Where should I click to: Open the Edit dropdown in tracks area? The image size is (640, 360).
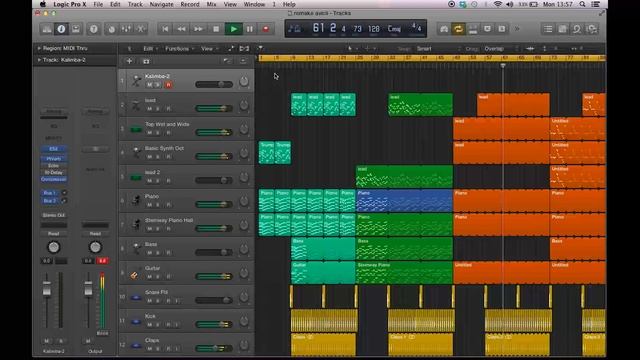click(150, 49)
